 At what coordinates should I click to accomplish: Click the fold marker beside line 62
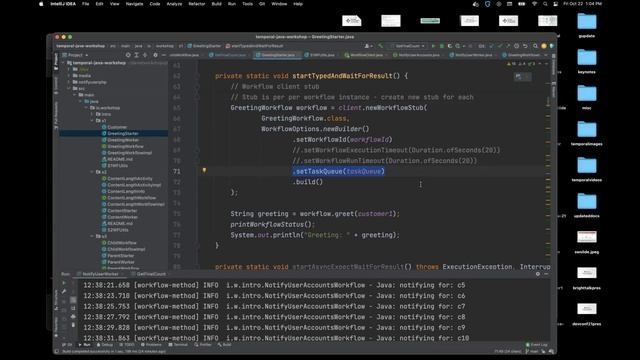click(196, 76)
